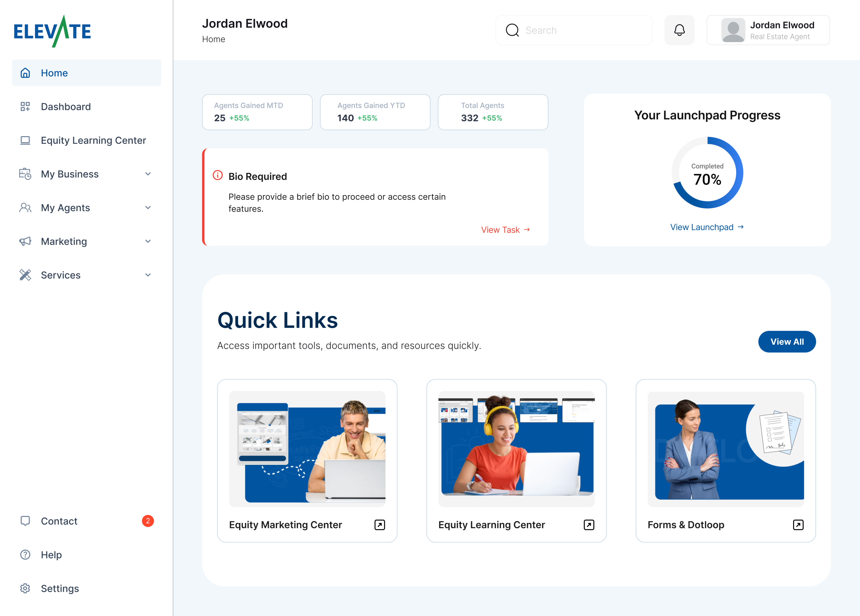This screenshot has width=860, height=616.
Task: Select My Agents menu item
Action: click(x=87, y=208)
